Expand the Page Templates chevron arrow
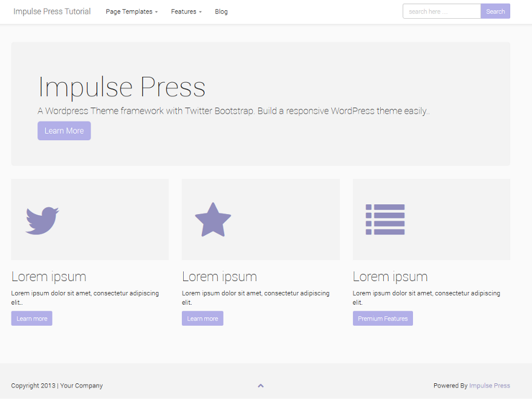Image resolution: width=532 pixels, height=399 pixels. click(x=156, y=12)
